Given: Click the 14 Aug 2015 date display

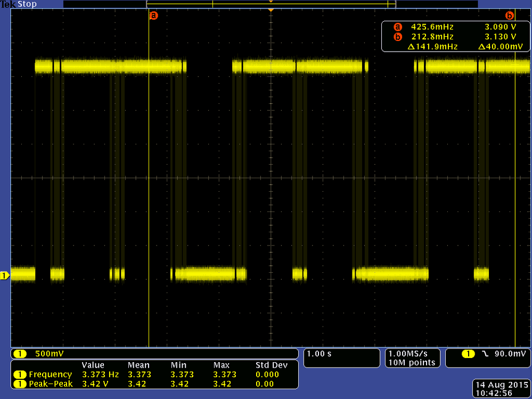Looking at the screenshot, I should (502, 385).
